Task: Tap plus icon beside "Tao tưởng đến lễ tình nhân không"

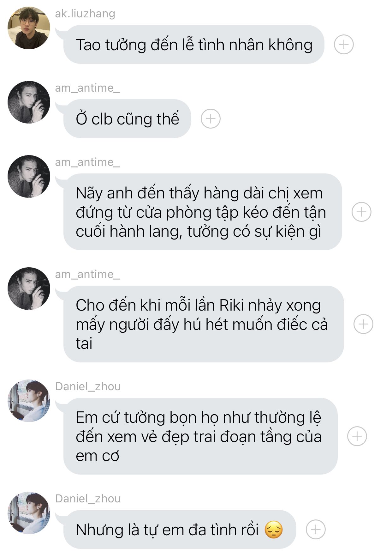Action: click(x=343, y=44)
